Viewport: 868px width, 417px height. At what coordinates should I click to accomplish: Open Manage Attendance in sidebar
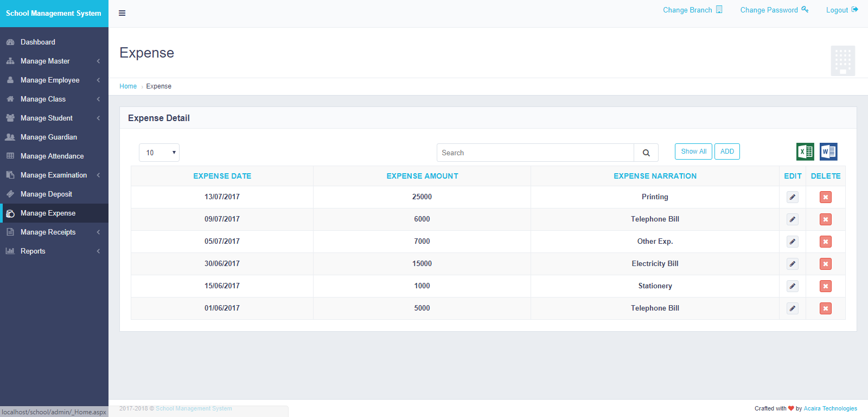pos(52,156)
